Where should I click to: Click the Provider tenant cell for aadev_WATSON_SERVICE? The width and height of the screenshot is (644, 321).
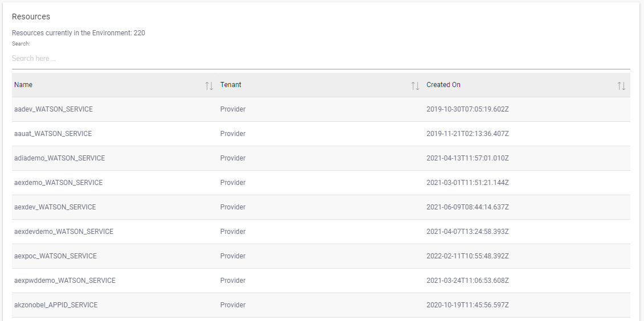pyautogui.click(x=233, y=109)
